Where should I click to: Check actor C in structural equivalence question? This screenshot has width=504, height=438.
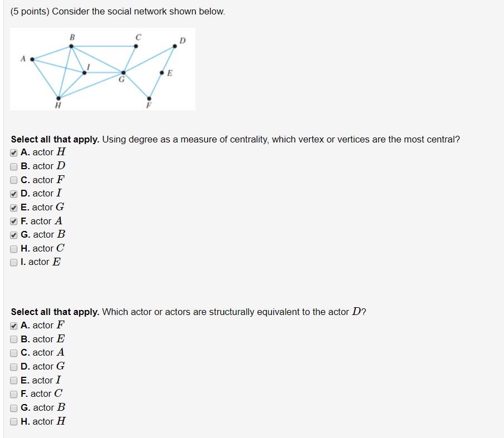(13, 394)
